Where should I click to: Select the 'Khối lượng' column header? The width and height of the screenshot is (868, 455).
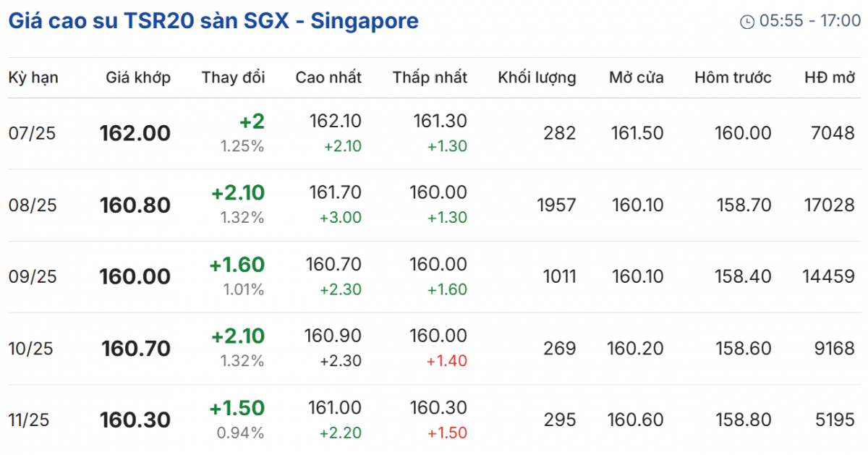(x=537, y=77)
